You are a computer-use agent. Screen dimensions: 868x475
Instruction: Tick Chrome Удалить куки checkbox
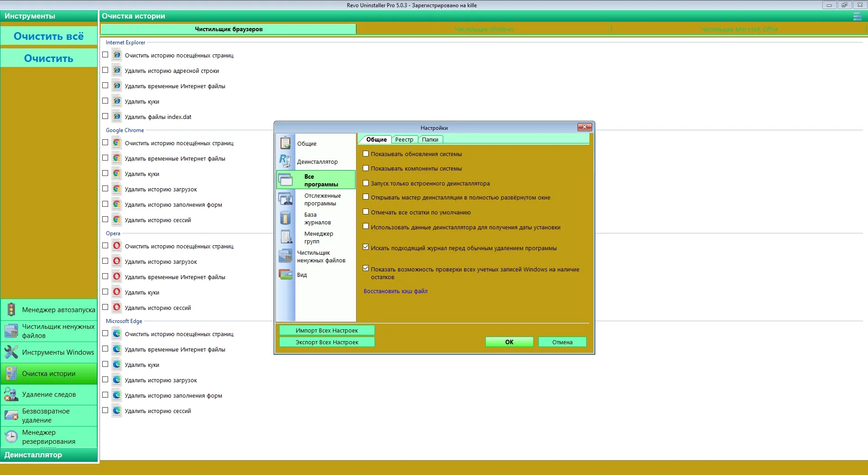105,173
